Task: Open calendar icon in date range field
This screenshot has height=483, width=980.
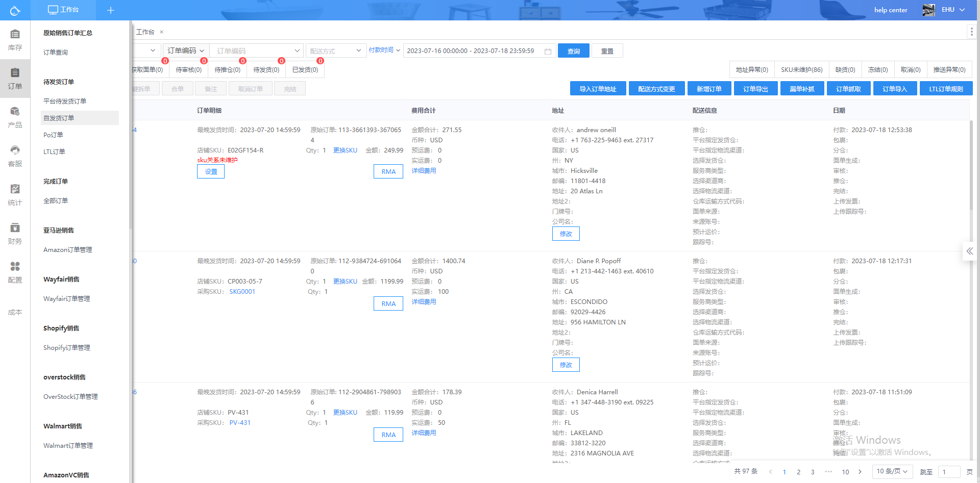Action: [x=548, y=51]
